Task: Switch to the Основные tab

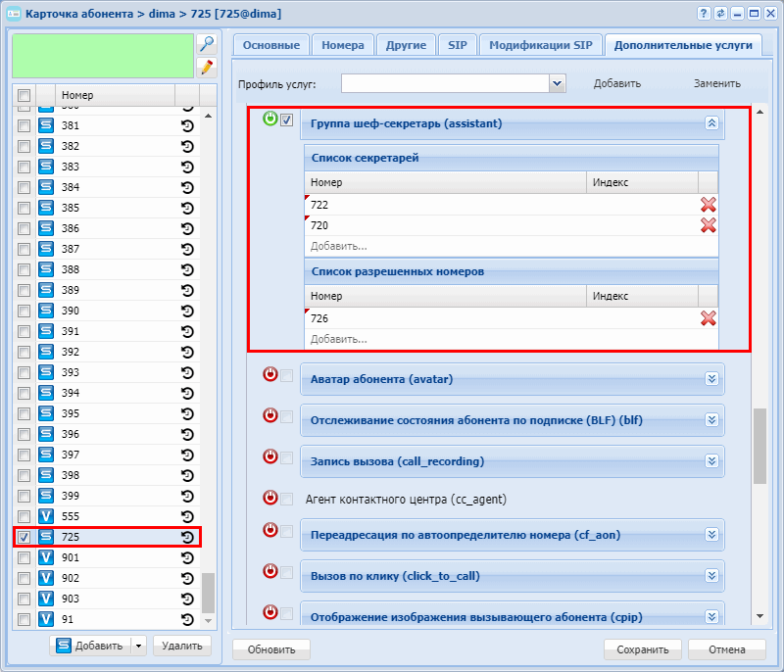Action: click(271, 45)
